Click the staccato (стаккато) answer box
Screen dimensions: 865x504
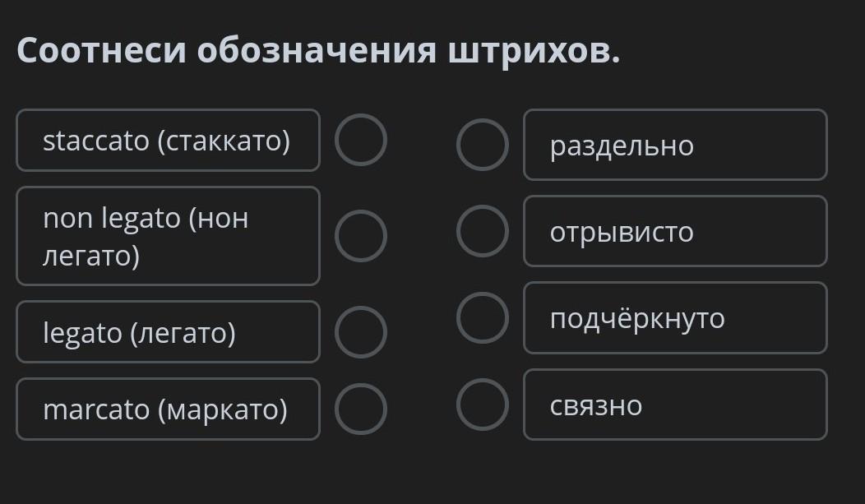click(168, 141)
